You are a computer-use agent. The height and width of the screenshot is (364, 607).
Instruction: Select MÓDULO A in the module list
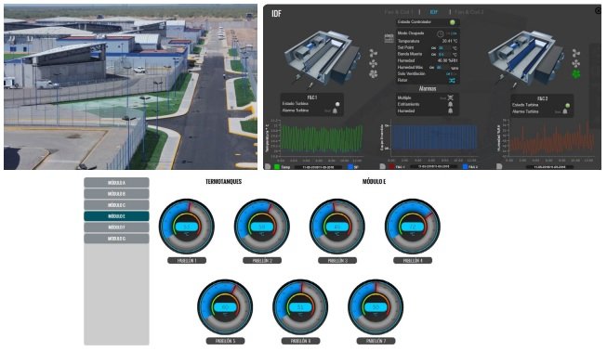(116, 183)
